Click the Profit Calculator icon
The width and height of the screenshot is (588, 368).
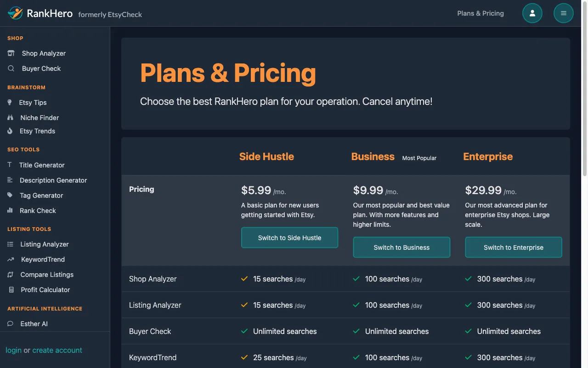[x=11, y=290]
